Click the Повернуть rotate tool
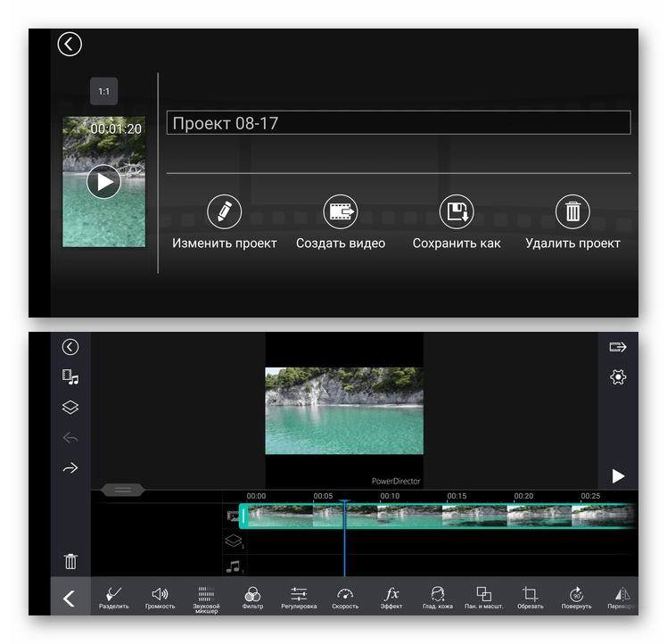Viewport: 667px width, 644px height. click(x=576, y=598)
